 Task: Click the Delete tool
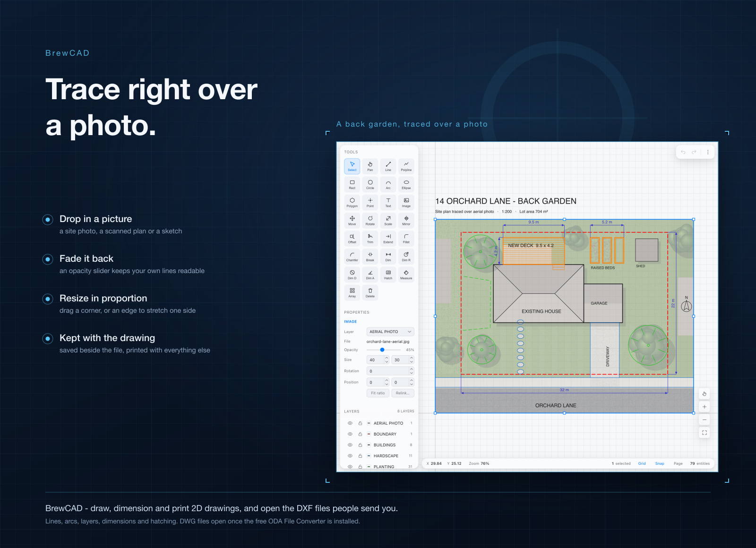(370, 292)
